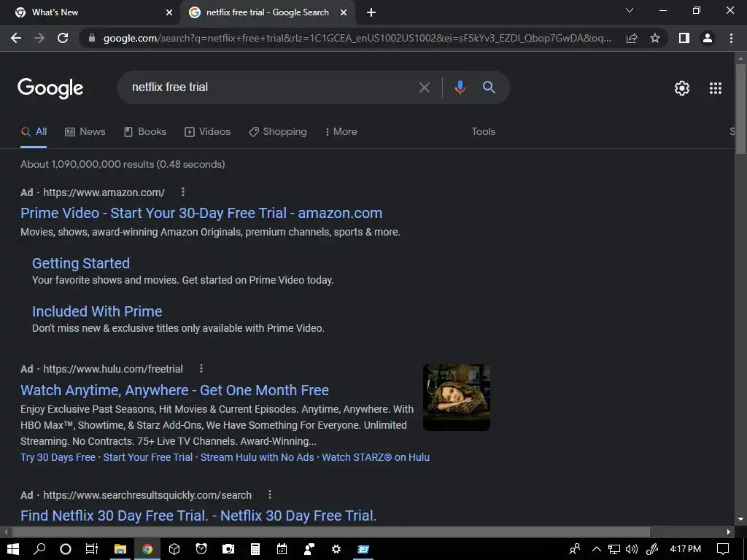
Task: Show hidden system tray icons
Action: [x=596, y=549]
